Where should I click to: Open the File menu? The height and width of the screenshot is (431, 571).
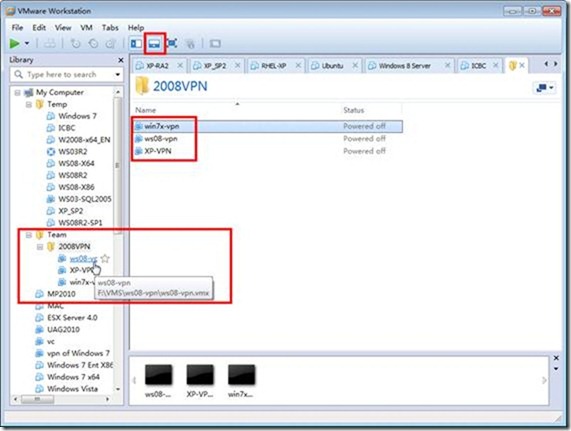17,28
